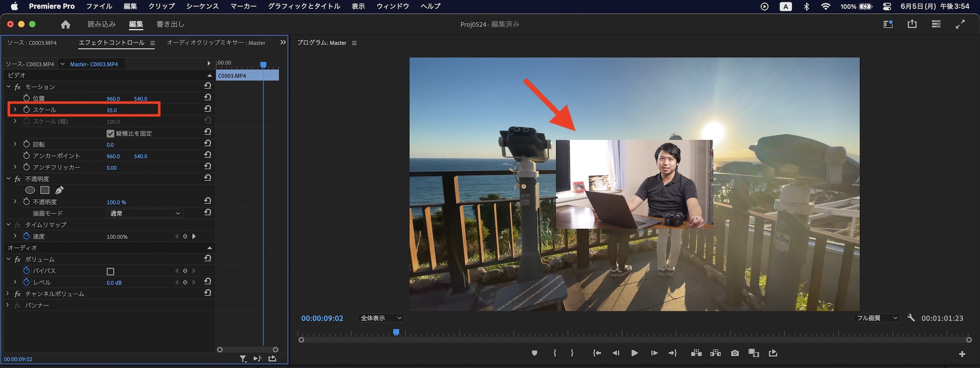The width and height of the screenshot is (980, 368).
Task: Select the rectangle mask tool under opacity
Action: [45, 190]
